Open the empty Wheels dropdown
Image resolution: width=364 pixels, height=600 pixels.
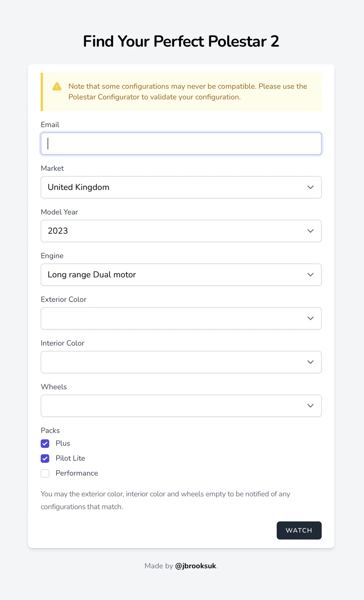pyautogui.click(x=181, y=406)
